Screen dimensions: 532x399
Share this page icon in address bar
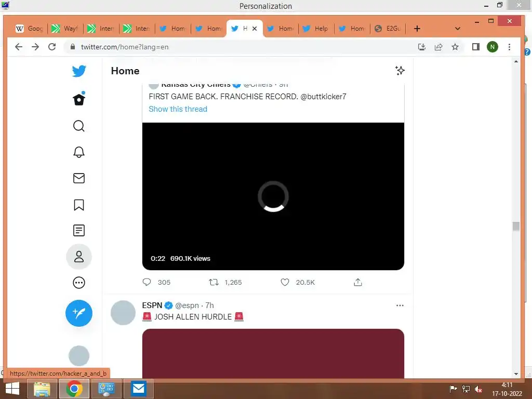coord(438,47)
